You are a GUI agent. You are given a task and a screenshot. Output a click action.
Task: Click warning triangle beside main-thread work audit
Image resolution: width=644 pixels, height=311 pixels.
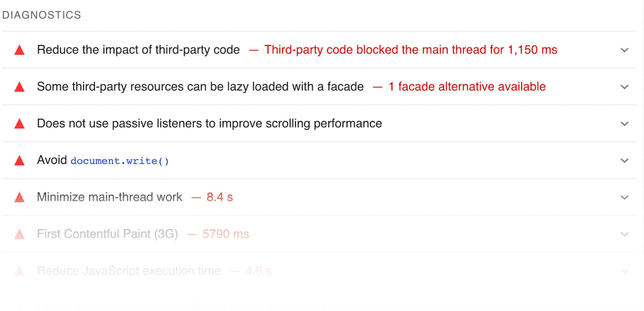point(19,197)
